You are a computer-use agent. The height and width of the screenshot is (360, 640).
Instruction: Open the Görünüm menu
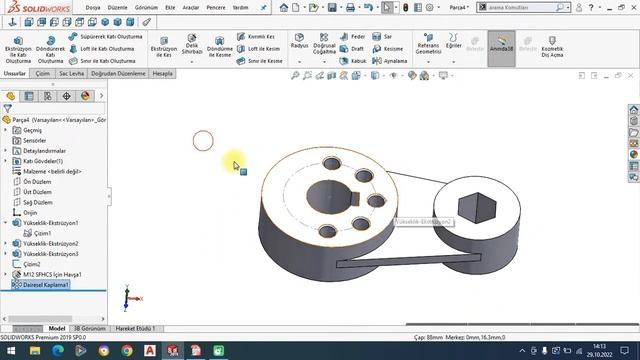pos(146,7)
